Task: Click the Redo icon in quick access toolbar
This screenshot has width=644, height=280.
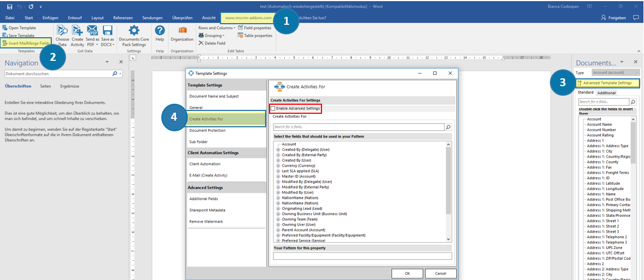Action: pyautogui.click(x=31, y=7)
